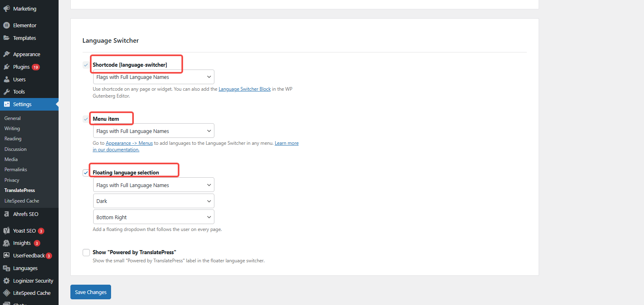Open the Permalinks settings submenu

point(16,170)
